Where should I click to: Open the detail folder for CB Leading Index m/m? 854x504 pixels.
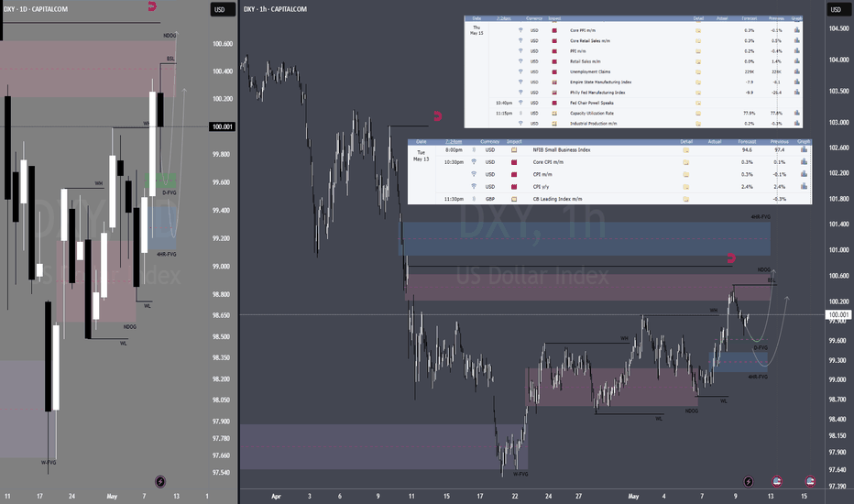685,199
